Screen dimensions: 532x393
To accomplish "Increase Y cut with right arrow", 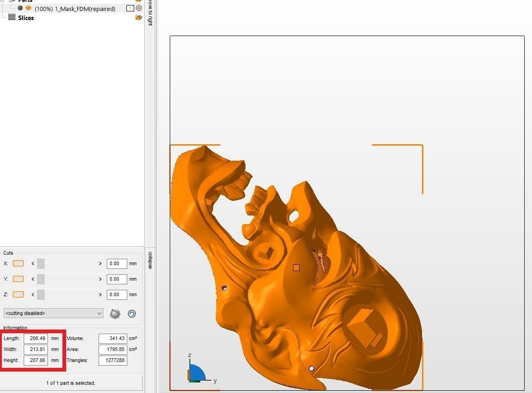I will click(x=100, y=279).
